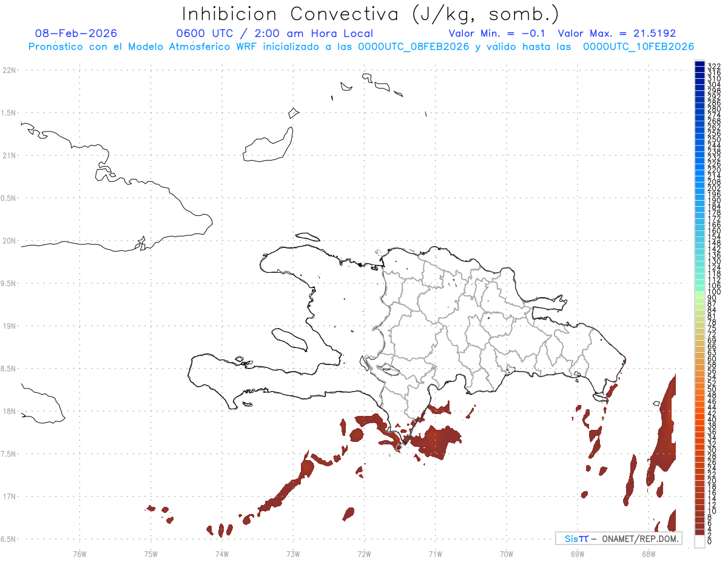Click the "76W" longitude label
This screenshot has height=562, width=728.
pos(79,554)
